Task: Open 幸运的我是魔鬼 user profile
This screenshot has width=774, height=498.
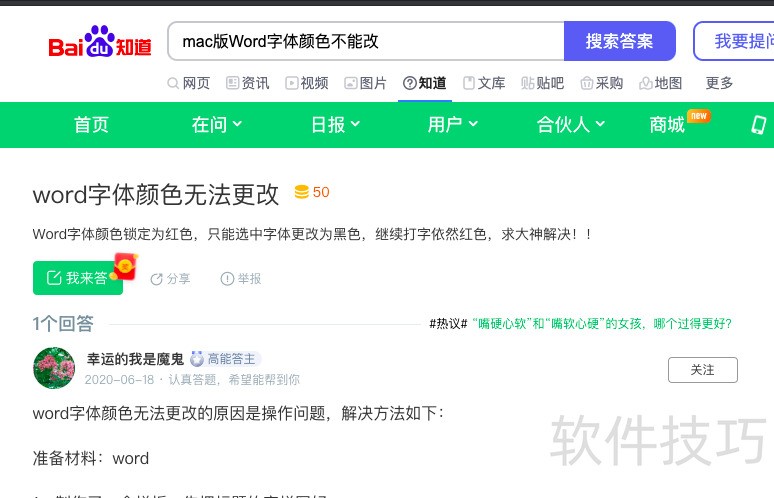Action: click(x=135, y=359)
